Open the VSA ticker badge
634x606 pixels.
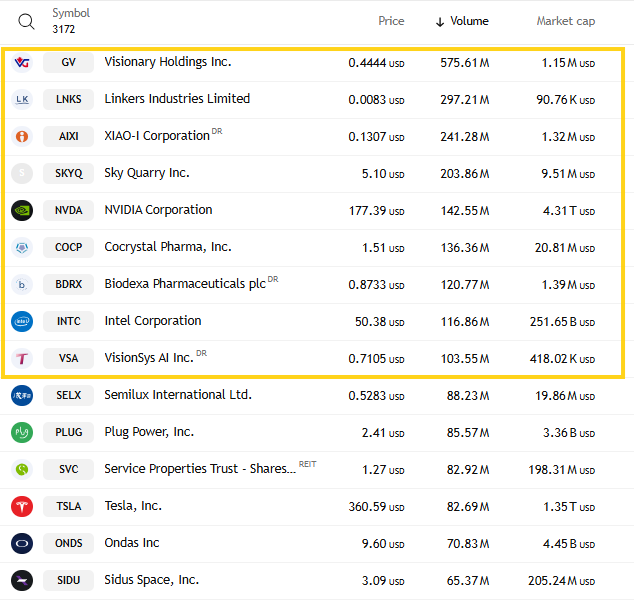point(68,359)
